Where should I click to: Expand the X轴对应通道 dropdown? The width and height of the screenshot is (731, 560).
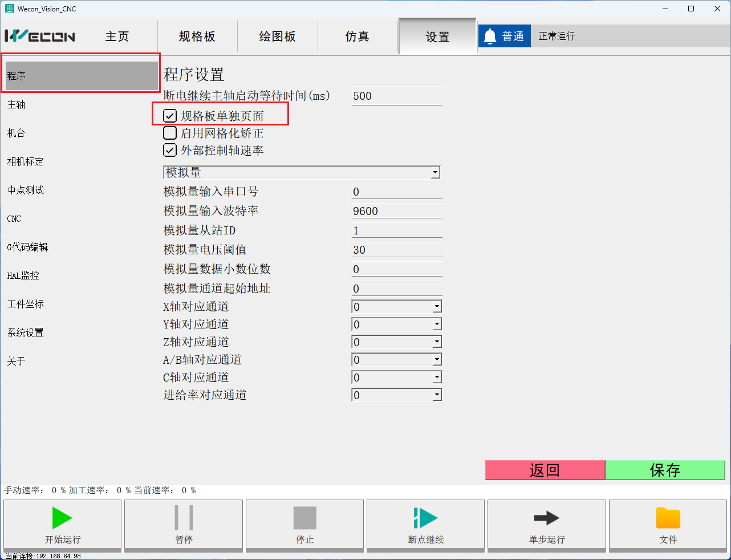tap(437, 307)
